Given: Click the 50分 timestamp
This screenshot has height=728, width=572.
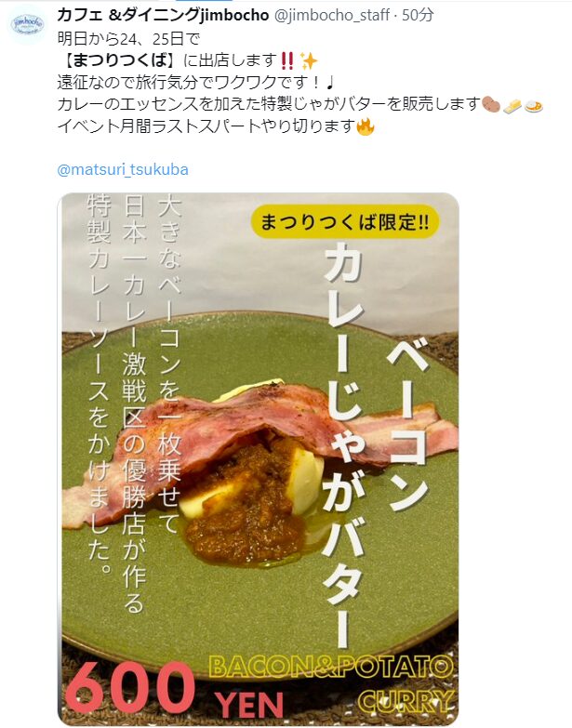Looking at the screenshot, I should [x=418, y=15].
